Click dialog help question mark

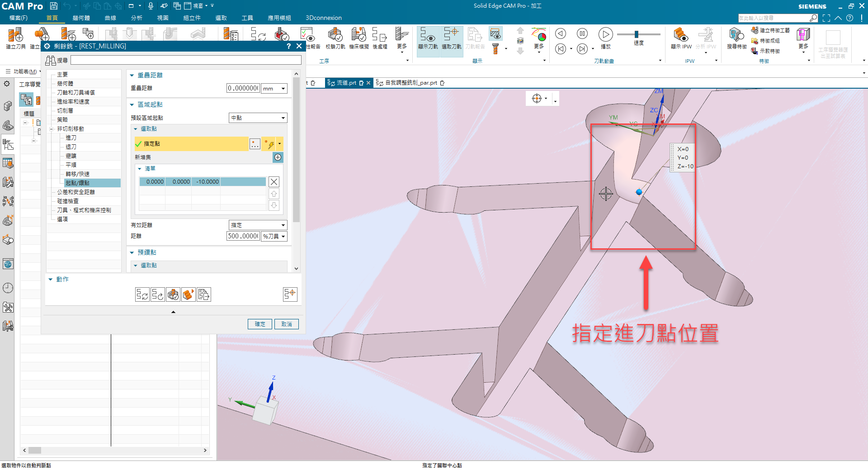point(288,46)
